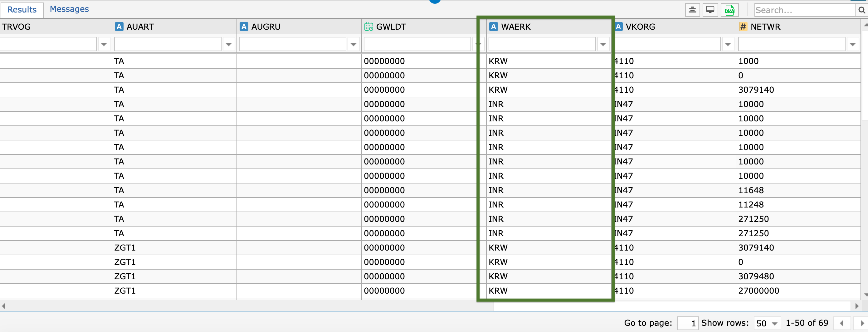Click the GWLDT filter text box

pyautogui.click(x=417, y=44)
